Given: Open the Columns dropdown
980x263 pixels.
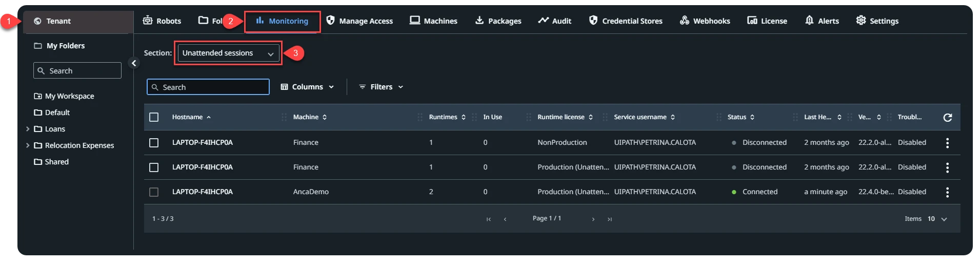Looking at the screenshot, I should coord(307,87).
